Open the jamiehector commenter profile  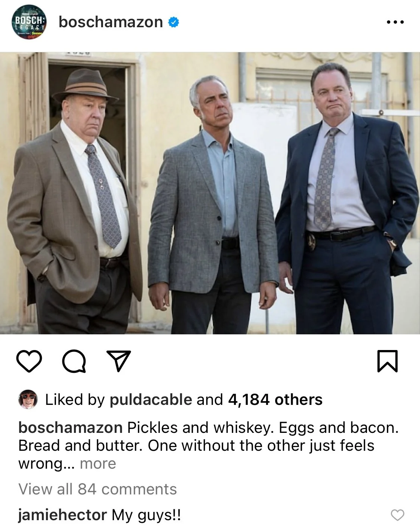(62, 515)
